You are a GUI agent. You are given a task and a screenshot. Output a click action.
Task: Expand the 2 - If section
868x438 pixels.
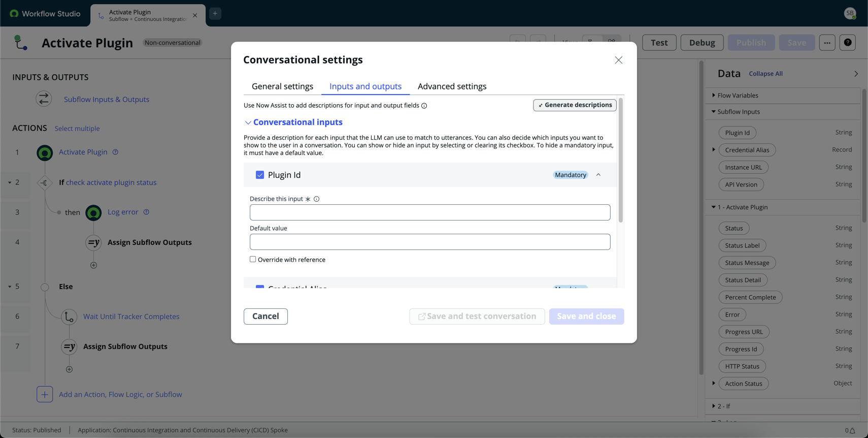coord(713,406)
